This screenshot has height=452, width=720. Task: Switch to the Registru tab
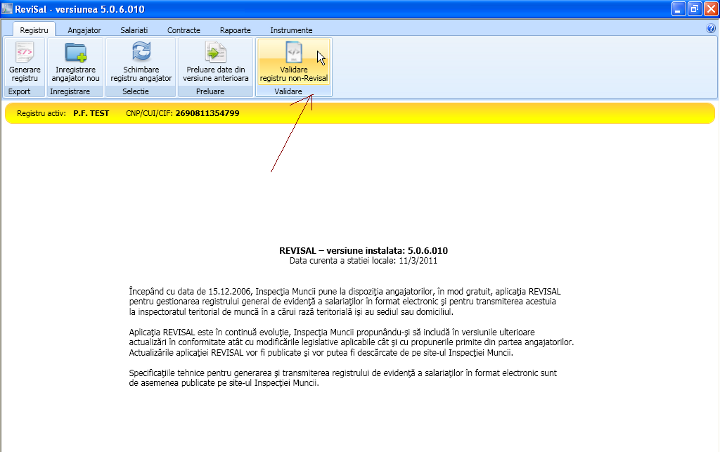coord(34,30)
